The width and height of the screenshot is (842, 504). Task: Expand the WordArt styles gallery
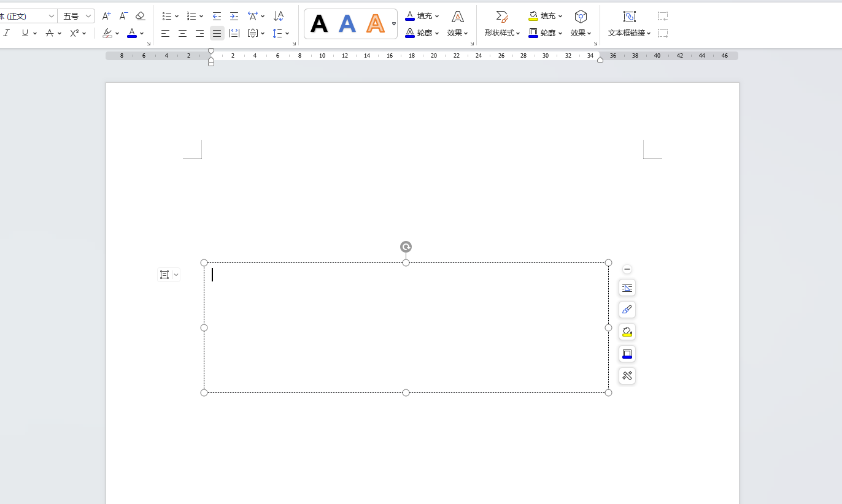tap(394, 24)
